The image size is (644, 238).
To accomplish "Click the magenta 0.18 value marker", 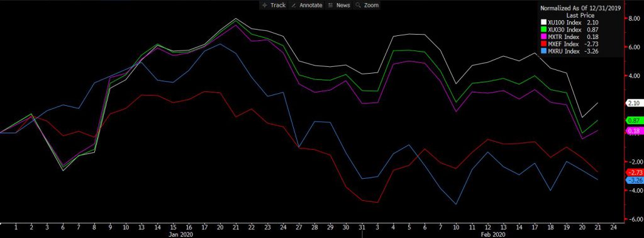I will [x=633, y=131].
